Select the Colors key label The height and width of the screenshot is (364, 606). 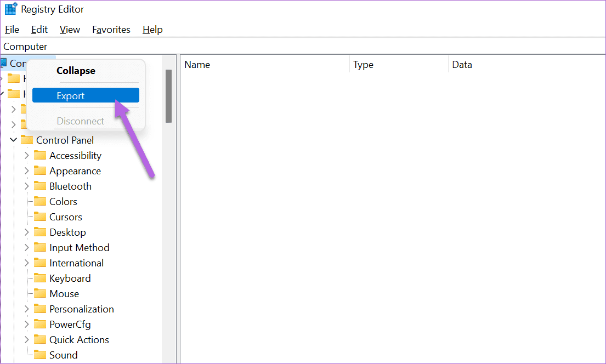pyautogui.click(x=64, y=202)
